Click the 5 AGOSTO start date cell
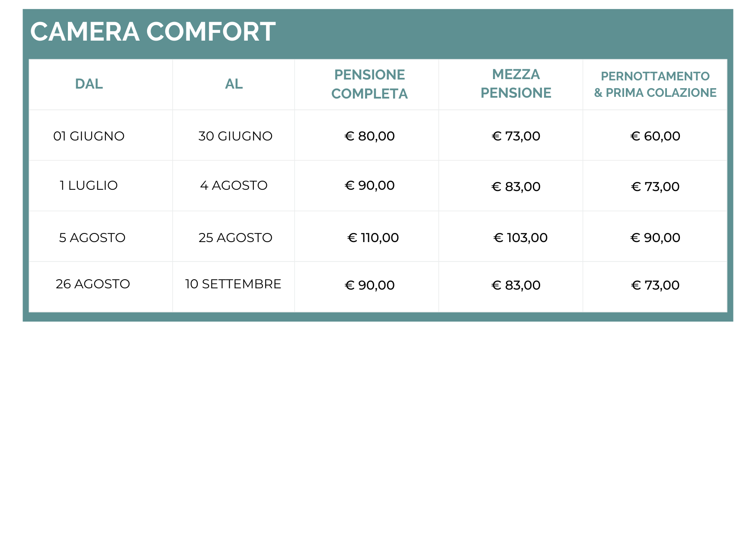 tap(92, 238)
